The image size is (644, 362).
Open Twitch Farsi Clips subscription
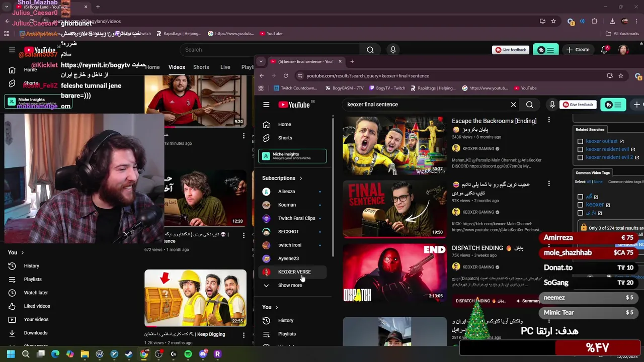tap(292, 218)
